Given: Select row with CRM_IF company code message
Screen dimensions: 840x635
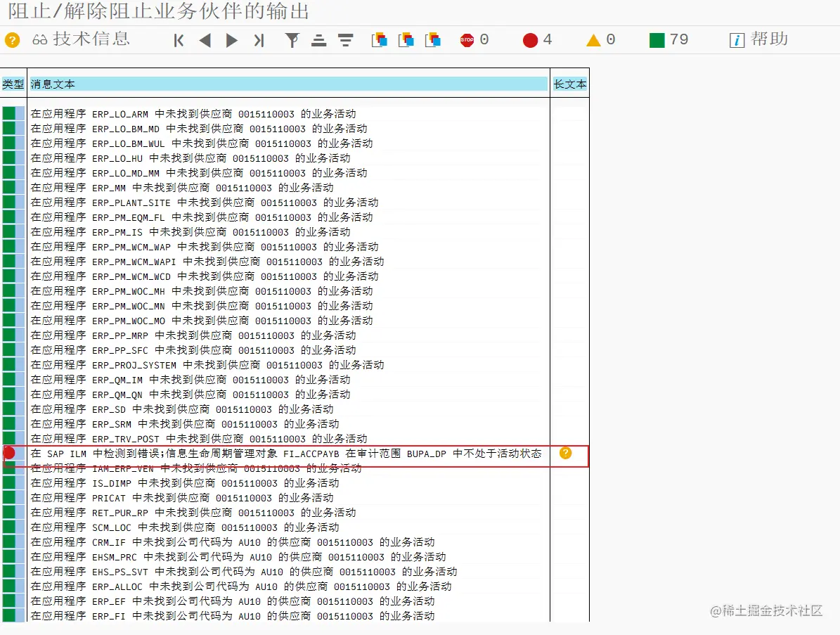Looking at the screenshot, I should click(233, 542).
